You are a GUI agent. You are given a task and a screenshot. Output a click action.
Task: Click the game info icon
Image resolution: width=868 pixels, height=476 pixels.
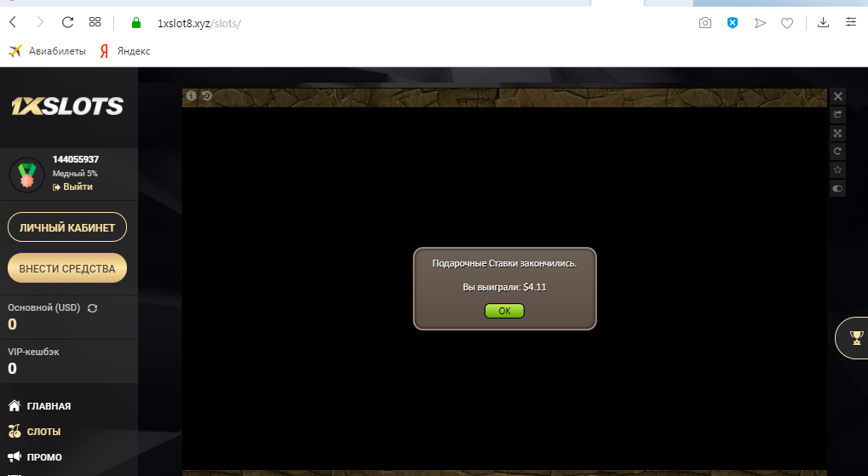click(x=191, y=95)
